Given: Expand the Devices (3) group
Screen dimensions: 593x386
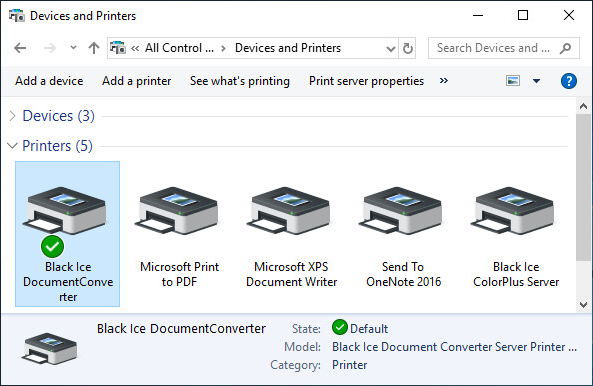Looking at the screenshot, I should (x=12, y=116).
